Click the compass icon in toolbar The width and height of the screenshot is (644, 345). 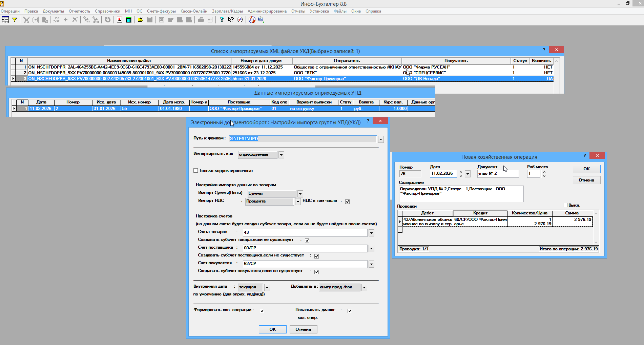(240, 20)
